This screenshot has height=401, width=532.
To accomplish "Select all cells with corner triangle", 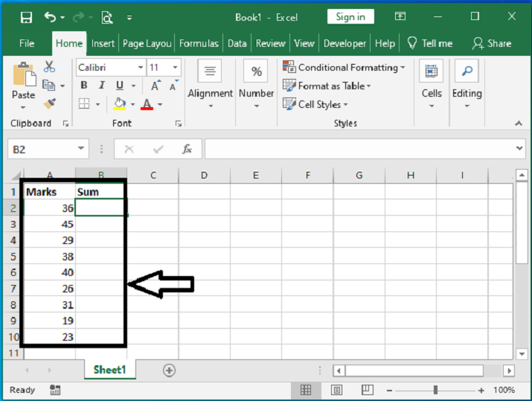I will click(16, 176).
